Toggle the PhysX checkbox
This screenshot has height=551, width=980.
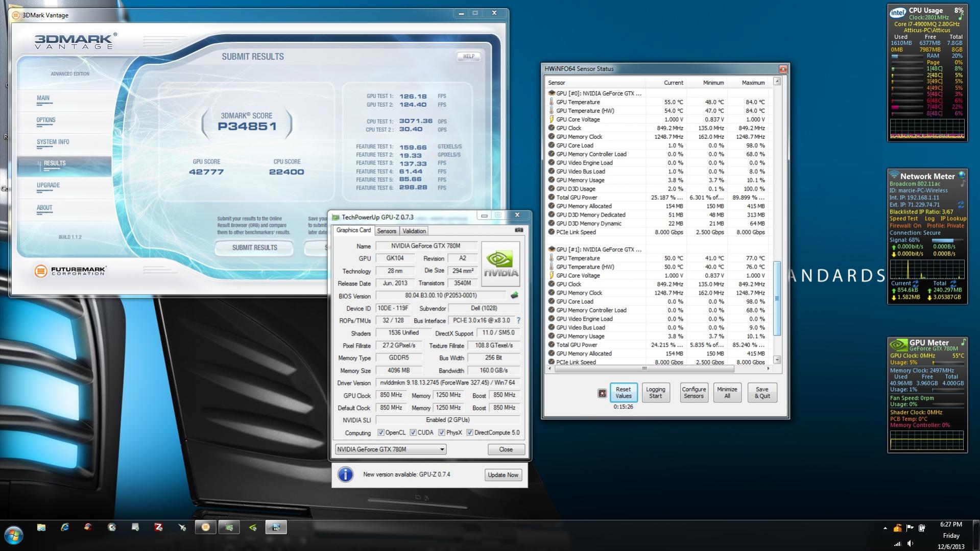(x=442, y=433)
